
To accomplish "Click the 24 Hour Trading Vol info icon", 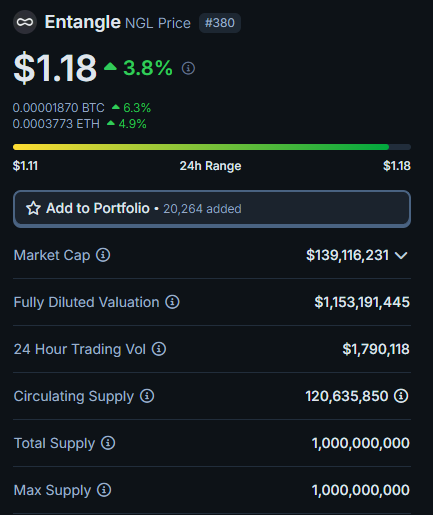I will [159, 349].
